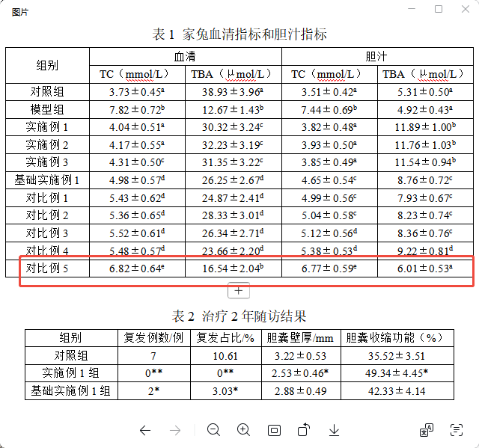This screenshot has width=479, height=448.
Task: Zoom in using the plus magnifier icon
Action: click(243, 430)
